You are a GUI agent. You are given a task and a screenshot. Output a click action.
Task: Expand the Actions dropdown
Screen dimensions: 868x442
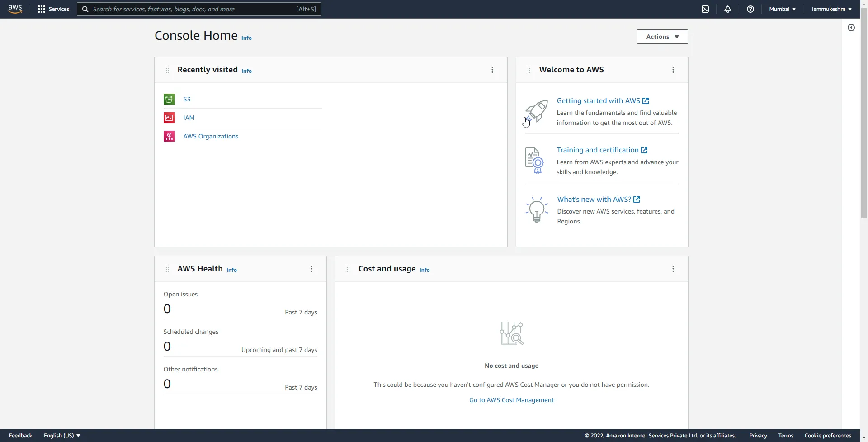pos(661,37)
